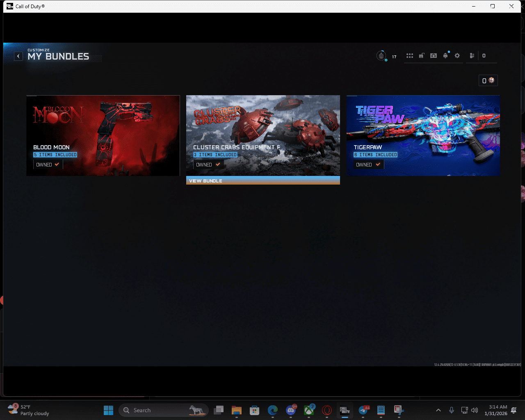Open the taskbar volume control
Viewport: 525px width, 420px height.
[475, 410]
